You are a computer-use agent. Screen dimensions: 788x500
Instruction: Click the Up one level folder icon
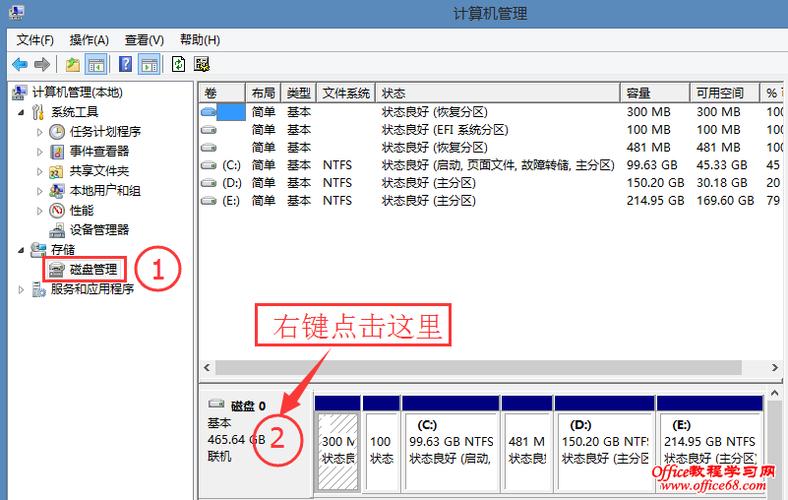73,64
